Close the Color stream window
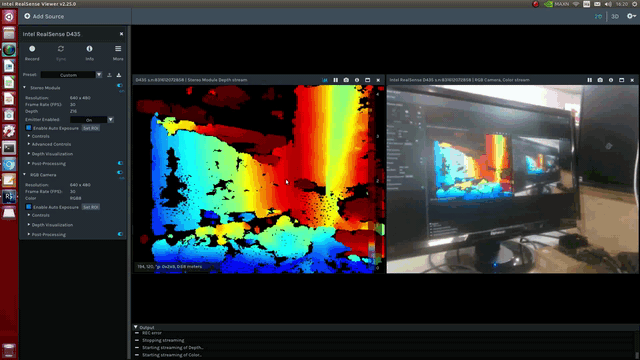This screenshot has width=640, height=360. click(x=632, y=80)
